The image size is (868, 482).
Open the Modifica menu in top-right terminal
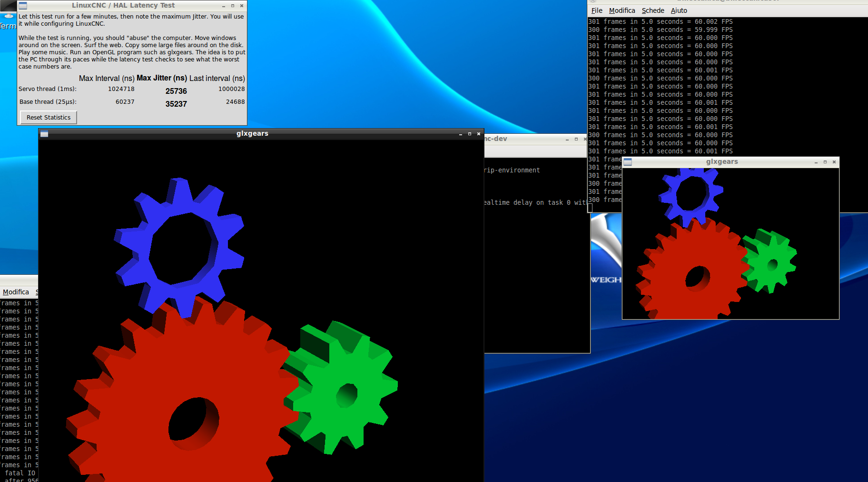coord(622,10)
